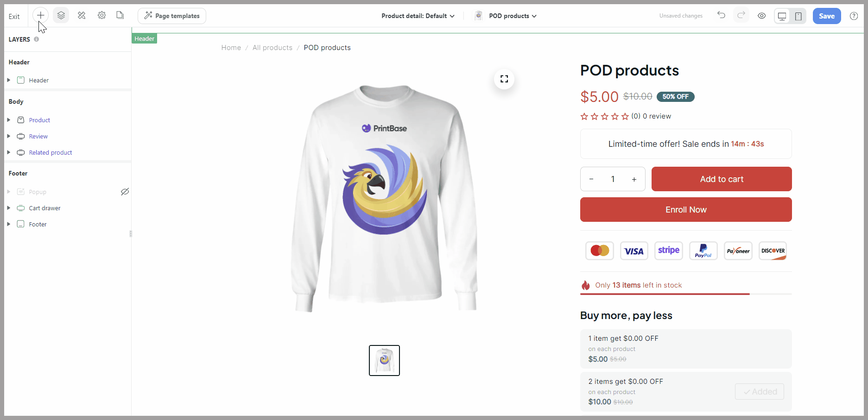
Task: Open the Product detail: Default dropdown
Action: pyautogui.click(x=418, y=16)
